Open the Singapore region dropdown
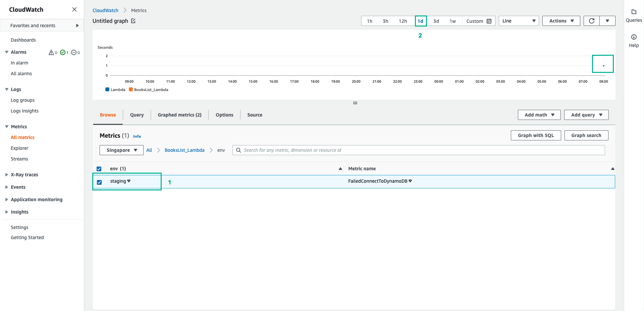 (121, 150)
